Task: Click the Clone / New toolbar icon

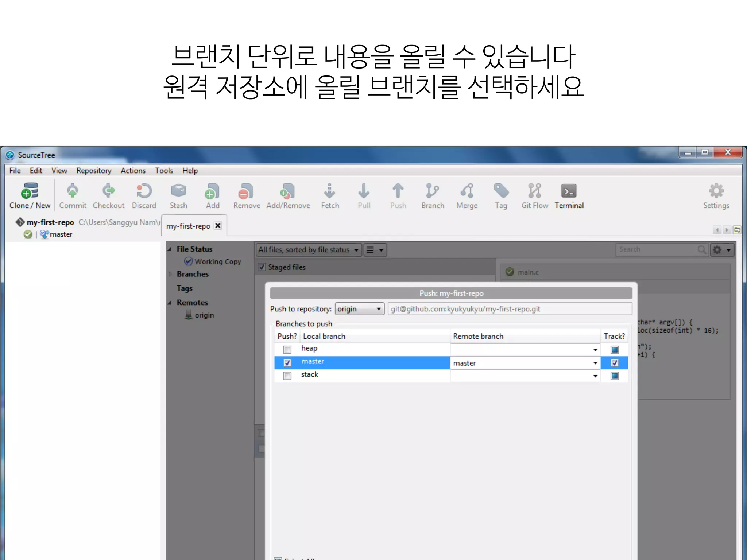Action: [30, 191]
